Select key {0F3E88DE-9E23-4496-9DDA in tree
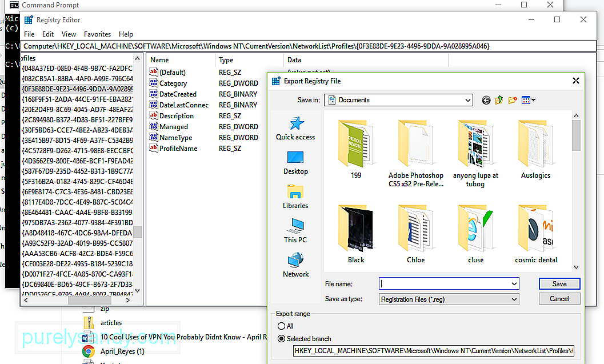 (77, 89)
